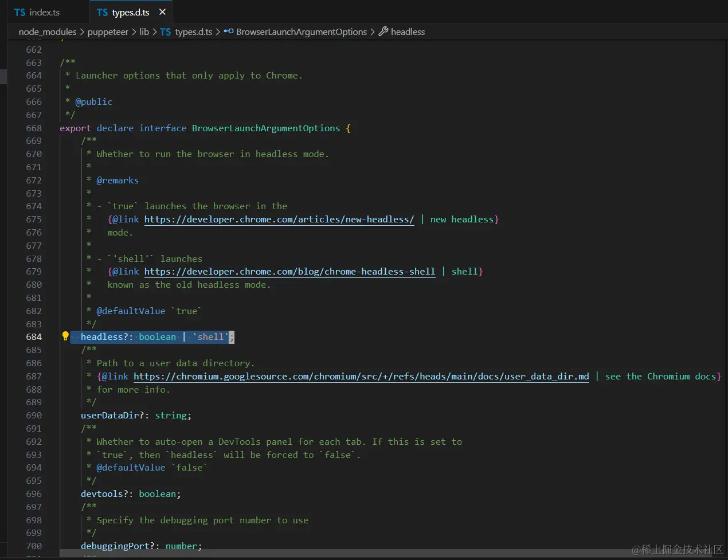
Task: Click the export keyword on line 668
Action: click(75, 128)
